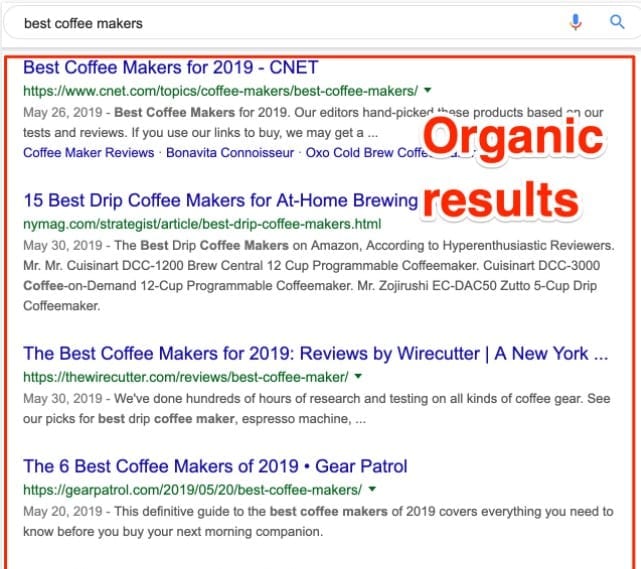Click the microphone voice search icon
This screenshot has height=569, width=641.
click(x=576, y=22)
